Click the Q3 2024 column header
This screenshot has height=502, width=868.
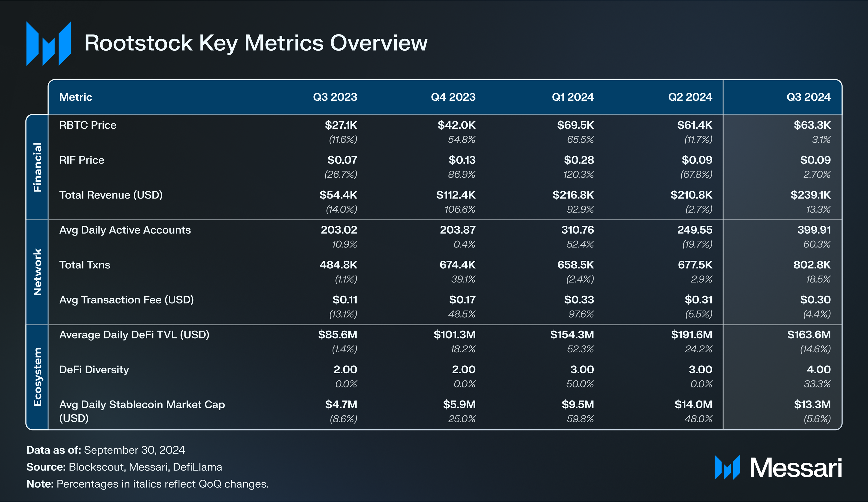pyautogui.click(x=808, y=97)
